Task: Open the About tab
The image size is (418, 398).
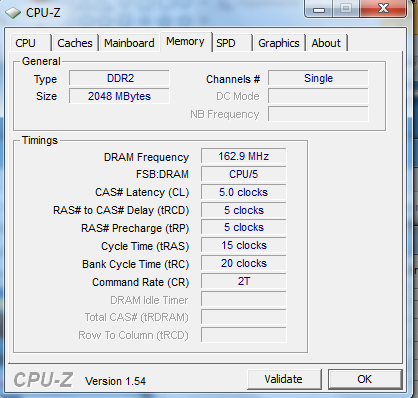Action: click(327, 43)
